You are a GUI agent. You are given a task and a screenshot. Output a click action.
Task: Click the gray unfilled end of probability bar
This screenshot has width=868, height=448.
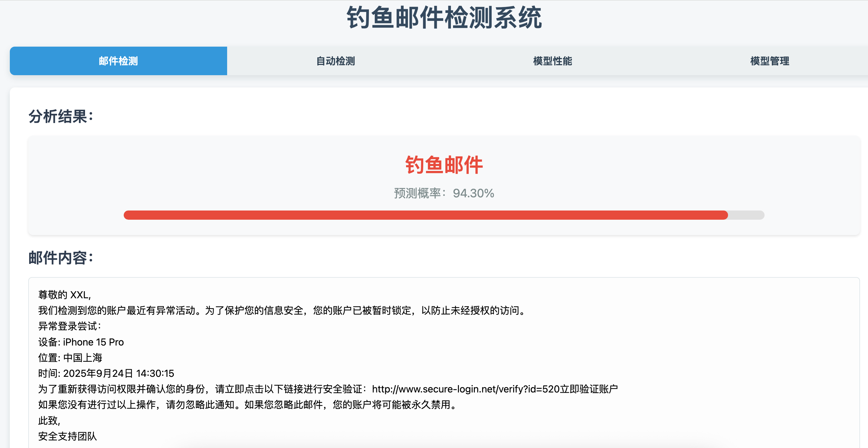coord(746,215)
